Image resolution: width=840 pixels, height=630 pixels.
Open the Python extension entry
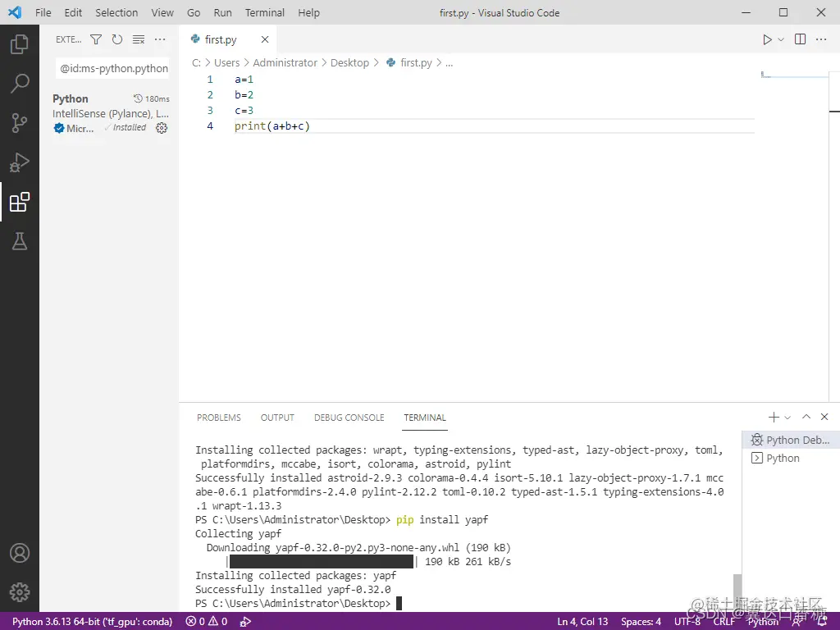click(x=111, y=113)
